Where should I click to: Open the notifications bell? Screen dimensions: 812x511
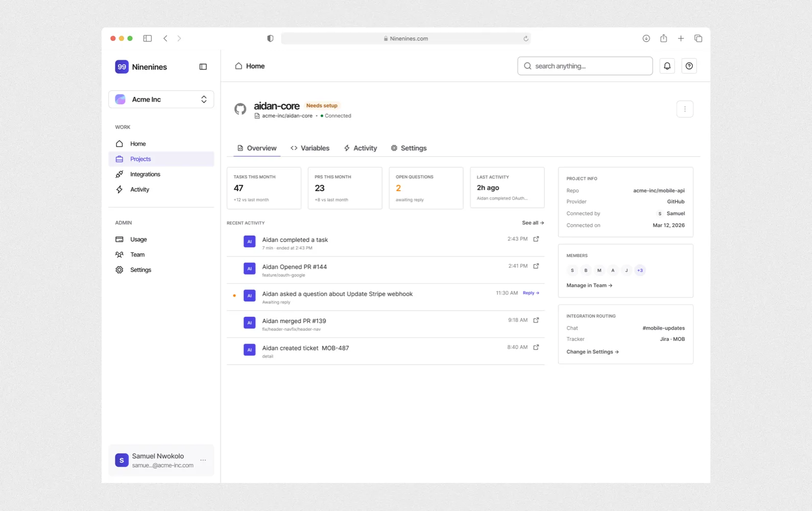pos(667,66)
